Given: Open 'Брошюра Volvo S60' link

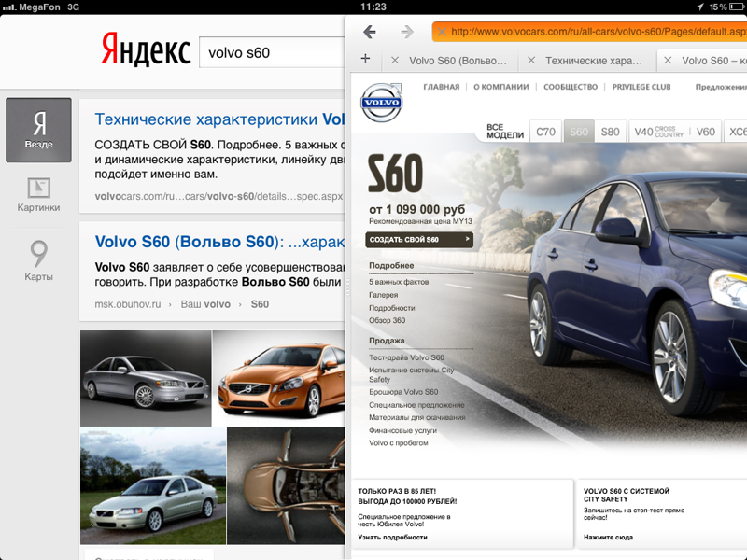Looking at the screenshot, I should (403, 392).
